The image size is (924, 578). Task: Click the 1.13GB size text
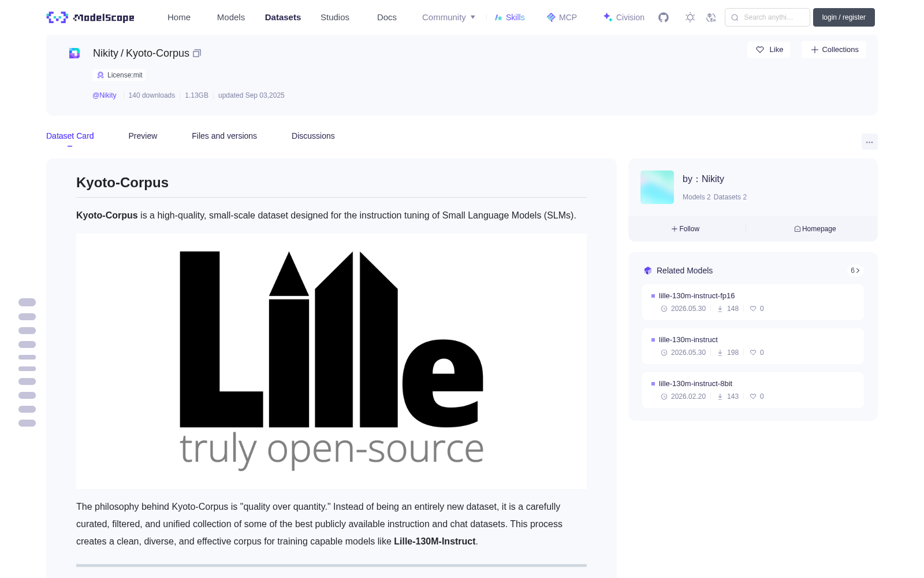click(x=196, y=95)
